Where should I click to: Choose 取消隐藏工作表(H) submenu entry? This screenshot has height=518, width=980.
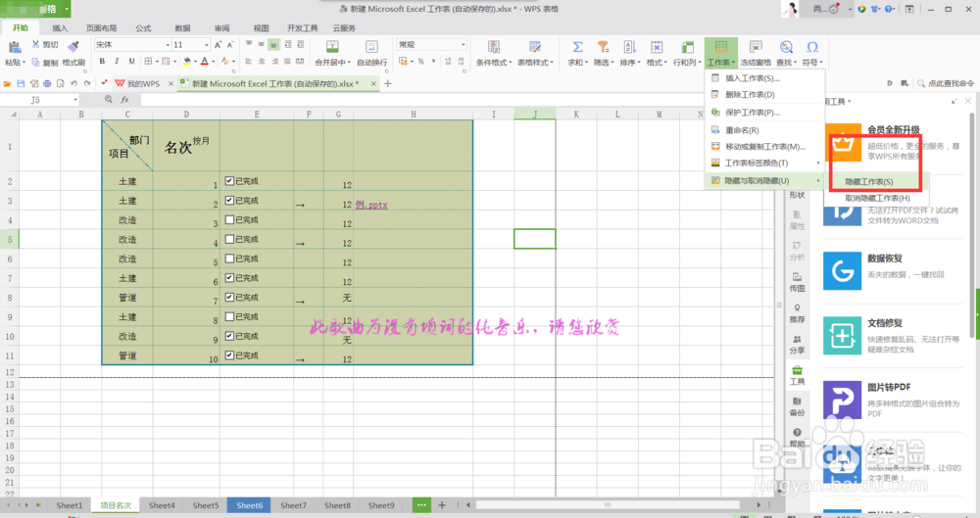[877, 198]
